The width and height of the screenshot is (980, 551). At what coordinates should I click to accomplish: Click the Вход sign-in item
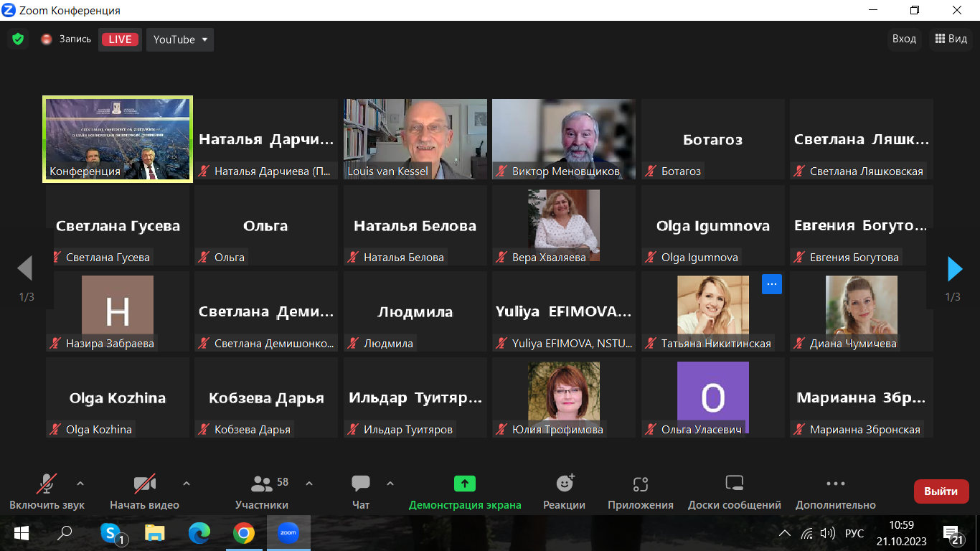coord(904,39)
